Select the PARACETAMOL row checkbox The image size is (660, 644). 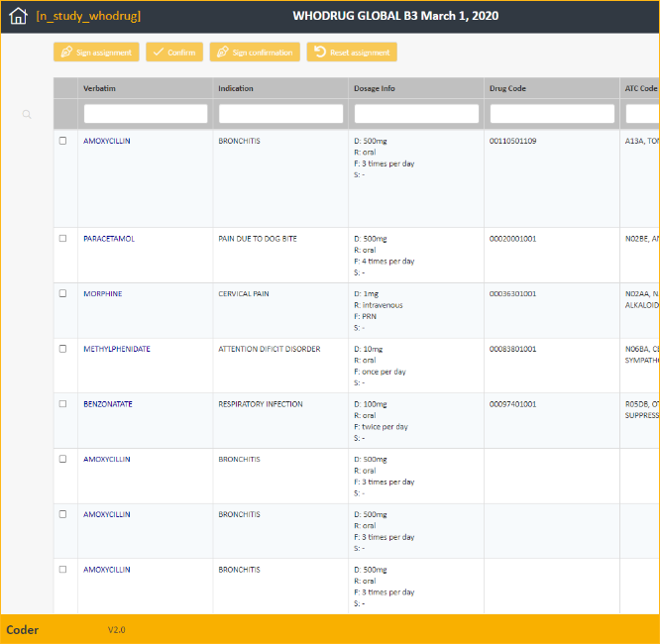[63, 239]
